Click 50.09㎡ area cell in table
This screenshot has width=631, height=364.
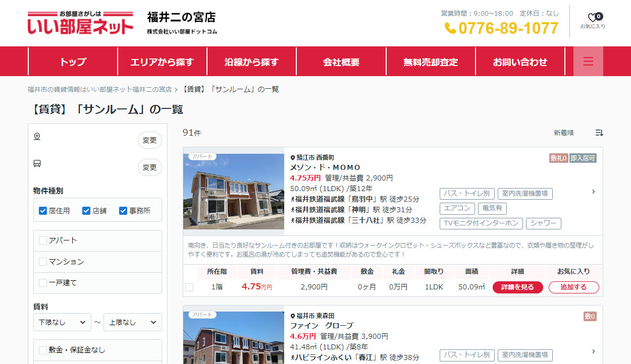click(x=471, y=287)
